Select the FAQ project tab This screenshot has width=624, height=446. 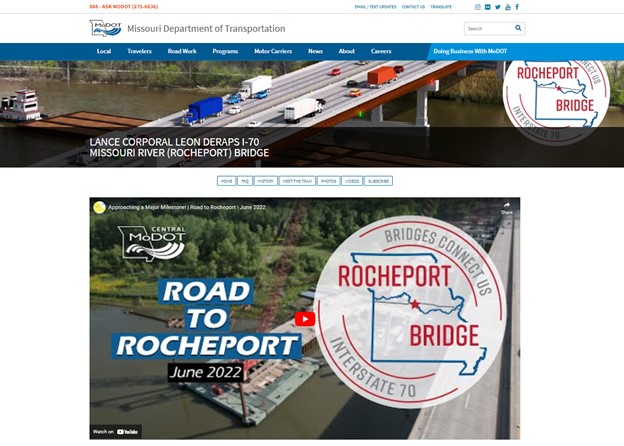[x=245, y=181]
